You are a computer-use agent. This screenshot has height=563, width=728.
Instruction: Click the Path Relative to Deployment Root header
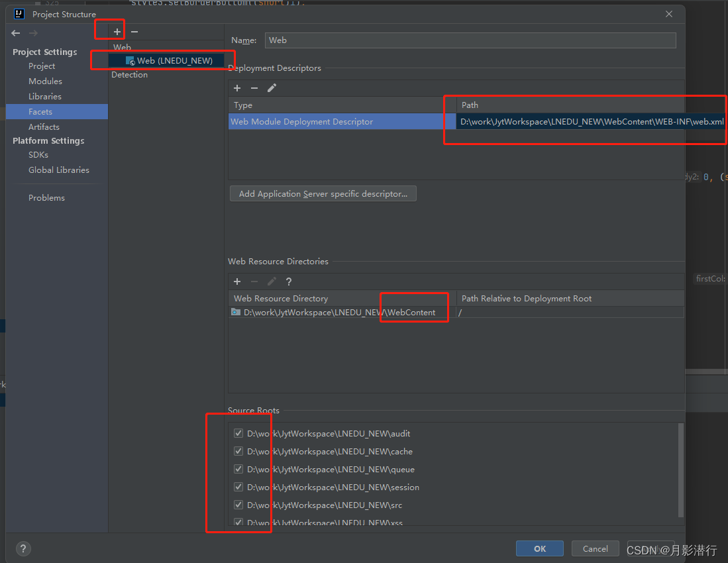click(570, 299)
